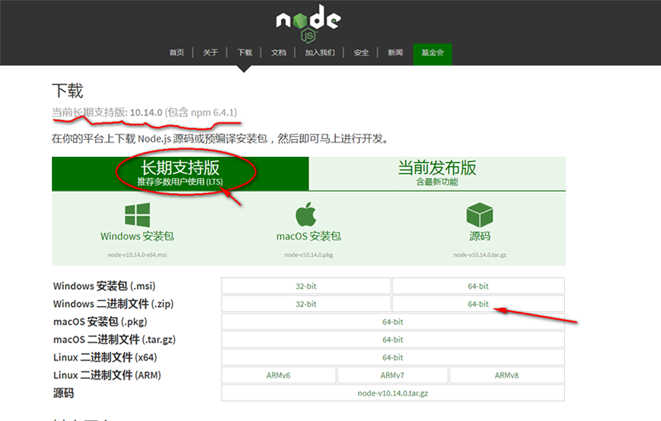Click the macOS 二进制文件 (.tar.gz) row label

tap(114, 340)
